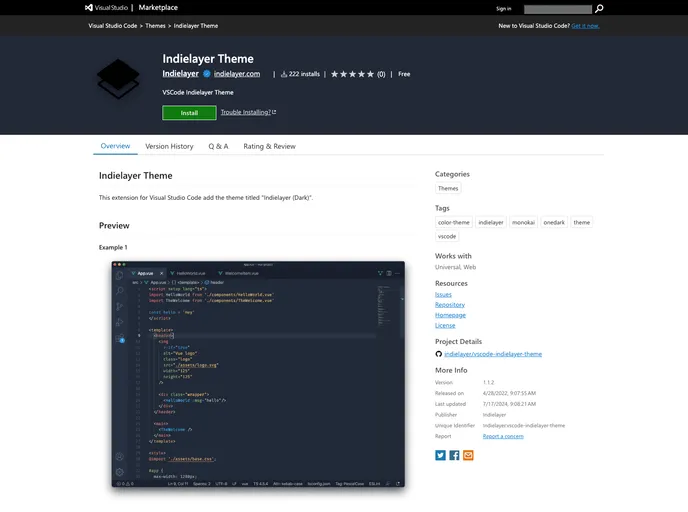
Task: Click the five-star rating icons
Action: [x=352, y=74]
